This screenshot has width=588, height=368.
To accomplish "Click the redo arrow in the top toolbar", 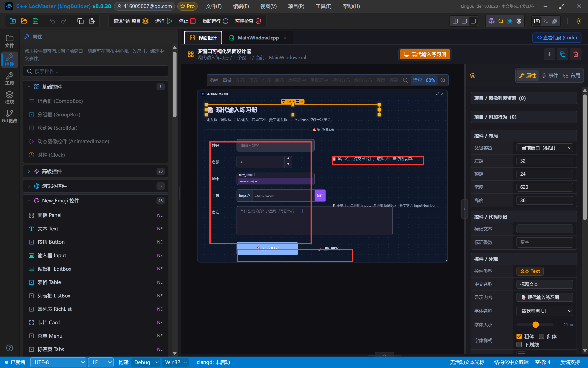I will pyautogui.click(x=64, y=21).
